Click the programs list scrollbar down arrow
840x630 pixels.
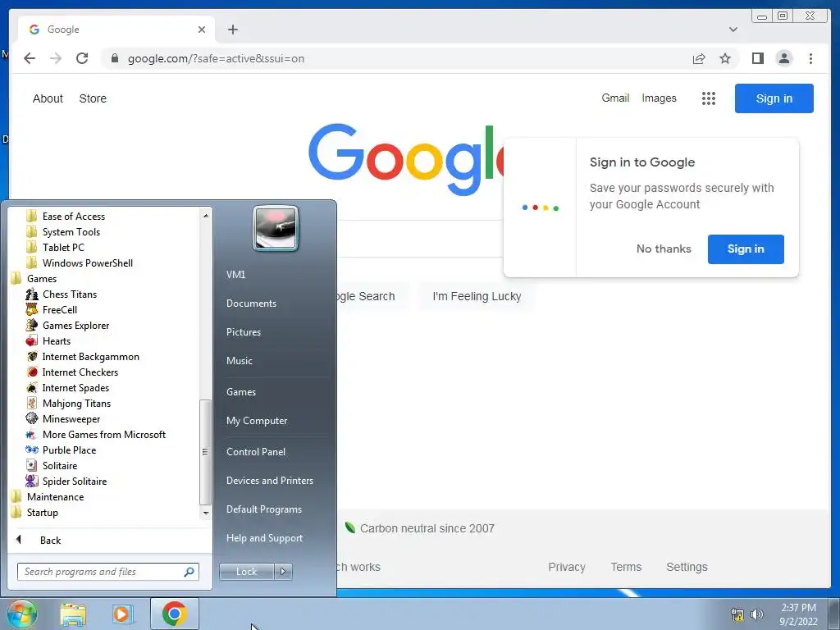[x=205, y=513]
